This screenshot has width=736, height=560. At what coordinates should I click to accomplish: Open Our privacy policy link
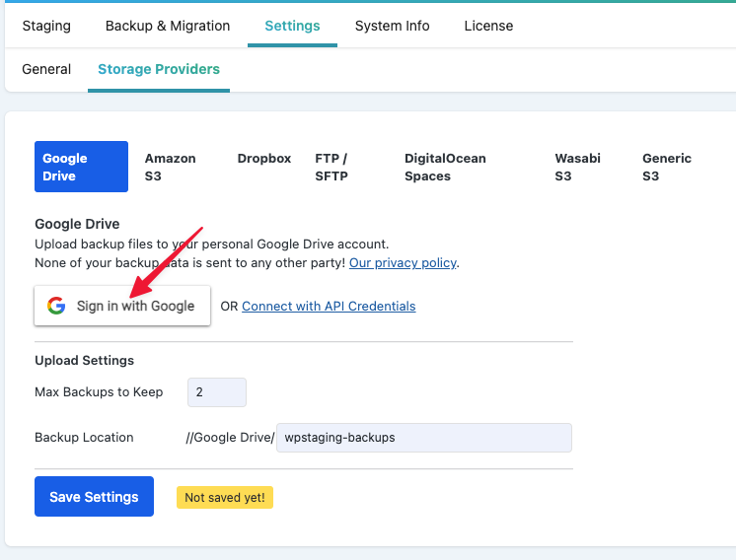pyautogui.click(x=403, y=262)
